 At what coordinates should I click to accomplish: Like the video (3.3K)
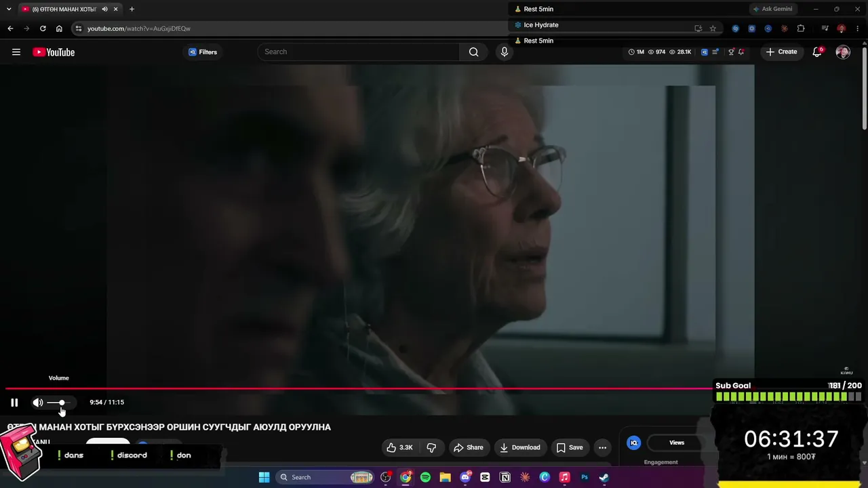click(x=399, y=447)
